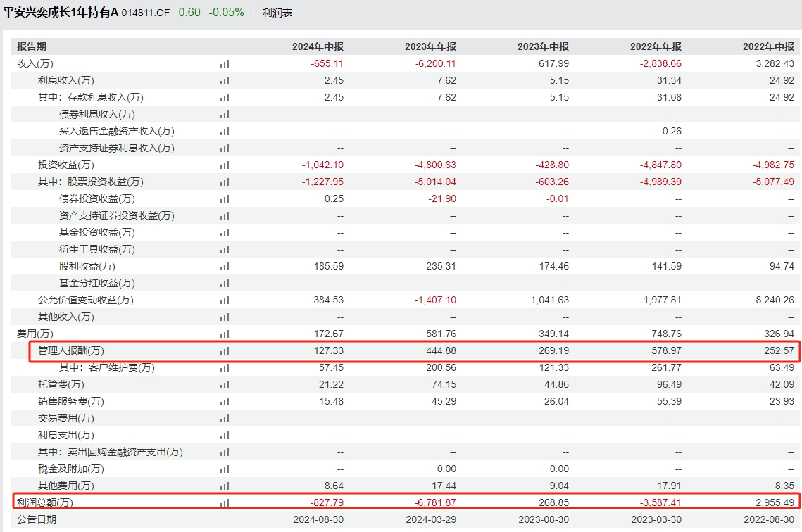Open chart icon for 资产支持证券利息收入(万) row

(x=225, y=148)
